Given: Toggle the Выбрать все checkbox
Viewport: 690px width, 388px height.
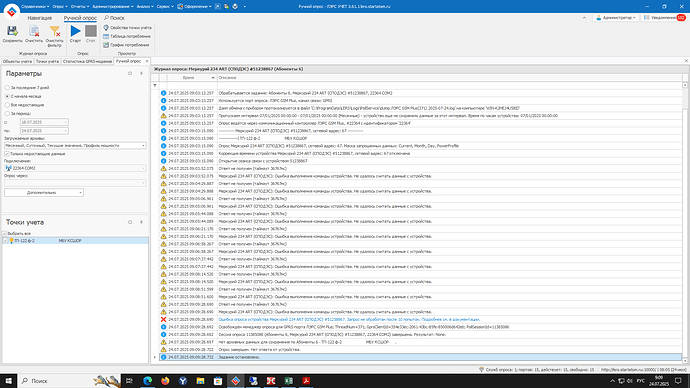Looking at the screenshot, I should click(x=5, y=233).
